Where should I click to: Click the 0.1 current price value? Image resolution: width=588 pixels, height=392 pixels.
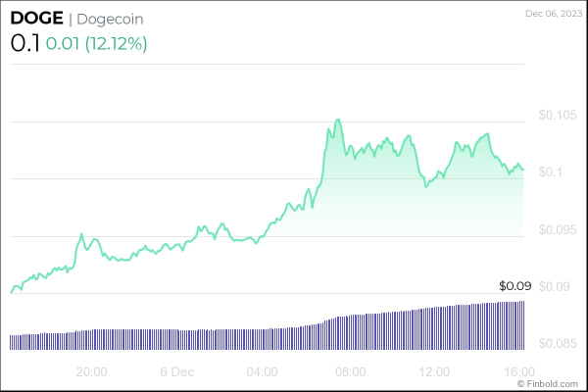[24, 44]
